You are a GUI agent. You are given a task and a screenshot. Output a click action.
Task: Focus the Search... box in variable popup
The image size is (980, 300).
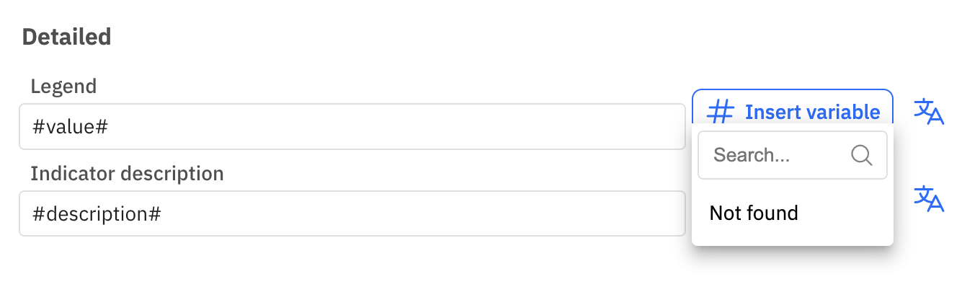point(793,155)
